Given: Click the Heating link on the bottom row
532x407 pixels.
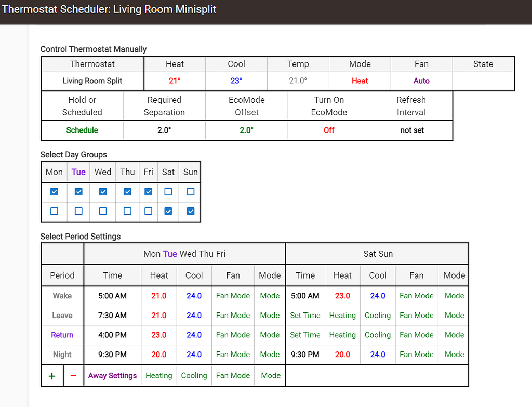Looking at the screenshot, I should tap(158, 375).
